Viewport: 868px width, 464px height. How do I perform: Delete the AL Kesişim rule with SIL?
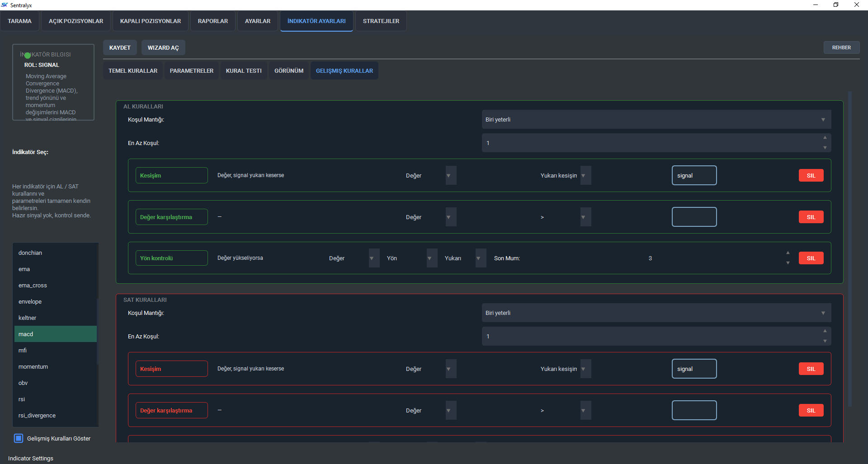coord(811,176)
